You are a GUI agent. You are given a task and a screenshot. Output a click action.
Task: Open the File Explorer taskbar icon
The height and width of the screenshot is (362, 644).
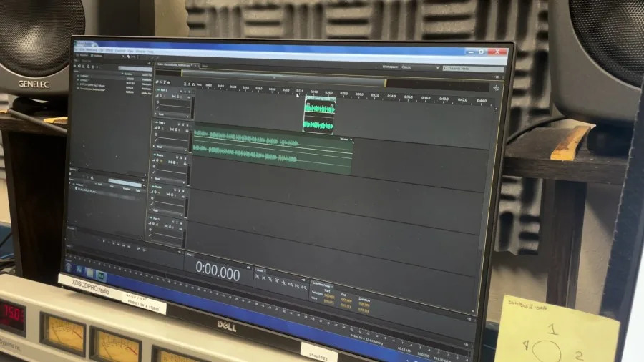click(89, 273)
